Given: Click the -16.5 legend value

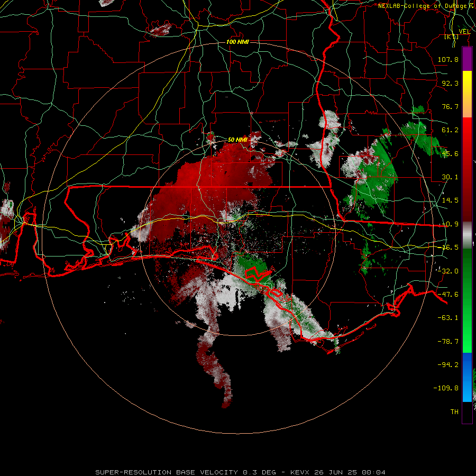Looking at the screenshot, I should coord(450,248).
